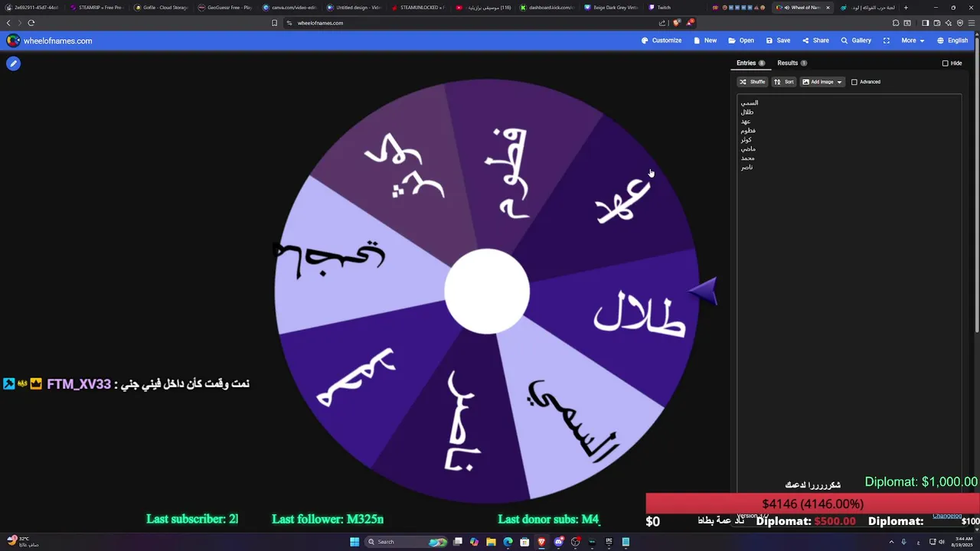This screenshot has width=980, height=551.
Task: Open the Brave wallet icon
Action: click(x=937, y=23)
